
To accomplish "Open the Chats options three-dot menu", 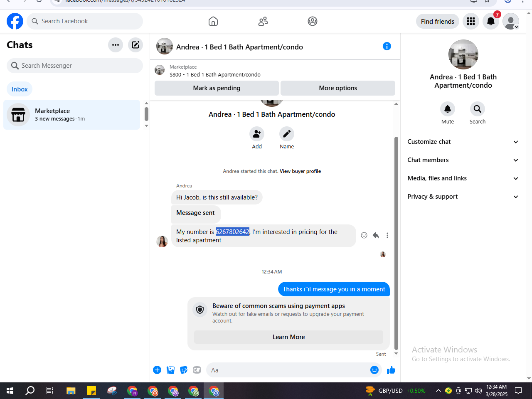I will tap(116, 45).
